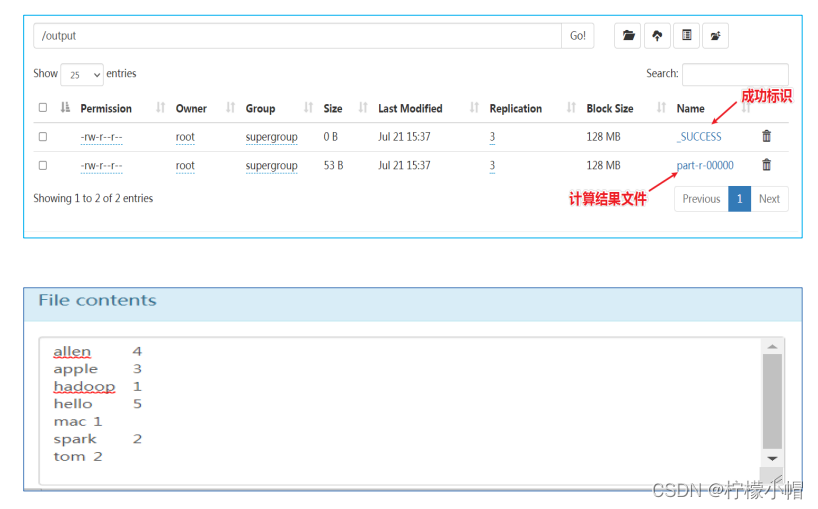This screenshot has width=818, height=509.
Task: Open the part-r-00000 result file link
Action: [705, 165]
